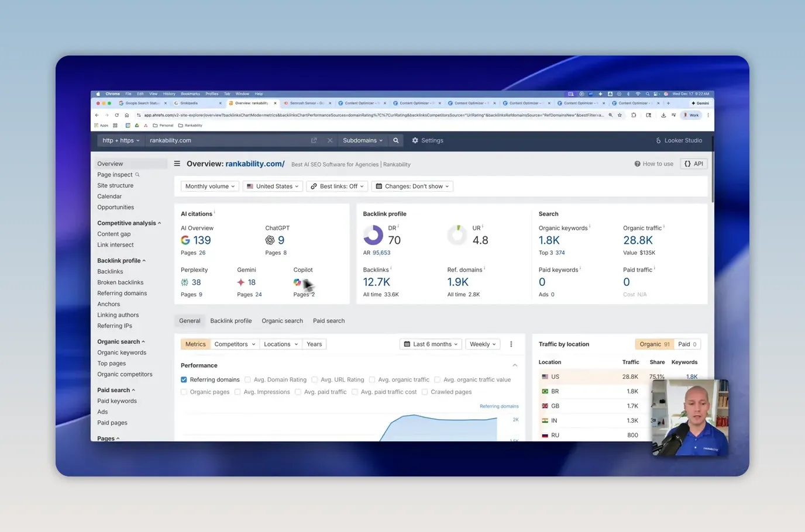The height and width of the screenshot is (532, 805).
Task: Open Monthly volume dropdown
Action: (x=210, y=186)
